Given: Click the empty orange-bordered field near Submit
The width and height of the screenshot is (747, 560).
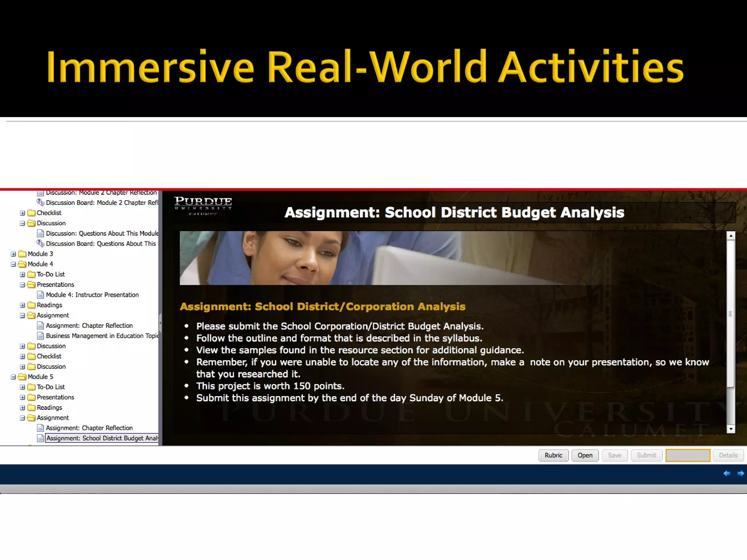Looking at the screenshot, I should click(x=688, y=455).
